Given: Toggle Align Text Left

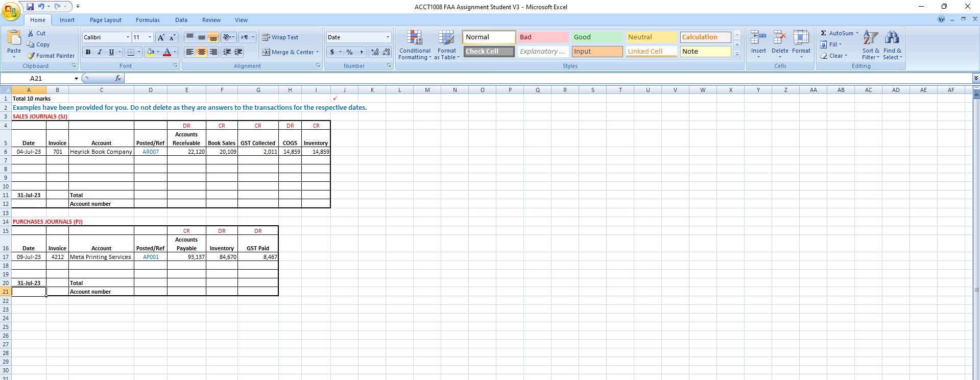Looking at the screenshot, I should click(x=189, y=52).
